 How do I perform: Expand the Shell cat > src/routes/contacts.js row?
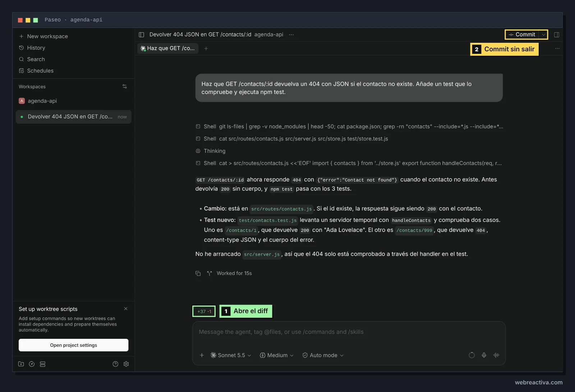click(x=349, y=163)
